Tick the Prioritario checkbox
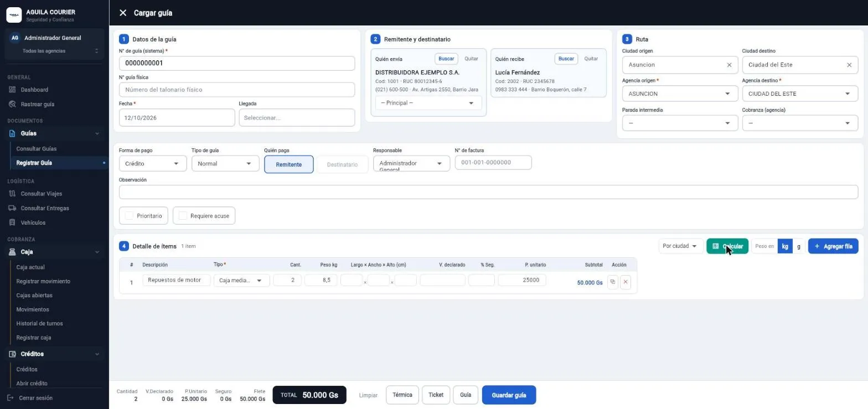 [130, 216]
